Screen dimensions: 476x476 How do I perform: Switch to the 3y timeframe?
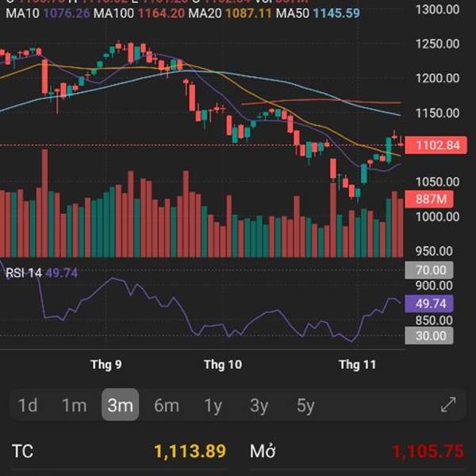click(x=259, y=405)
